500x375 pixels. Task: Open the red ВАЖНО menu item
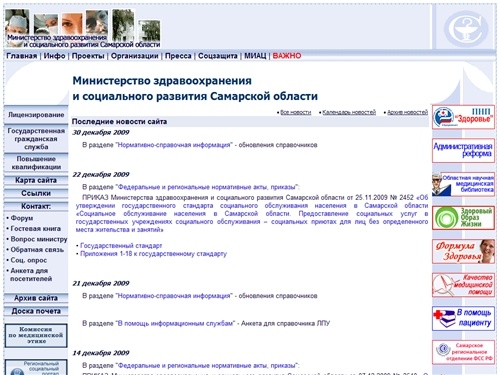click(287, 56)
